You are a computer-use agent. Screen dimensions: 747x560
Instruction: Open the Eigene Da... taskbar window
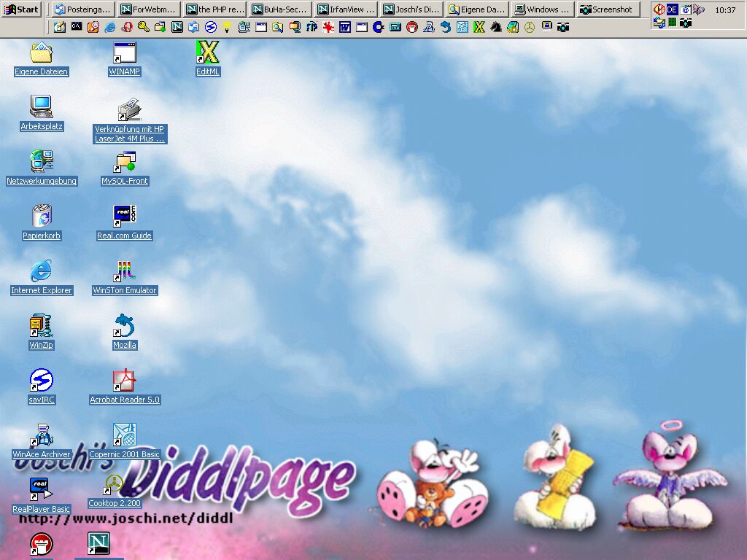(477, 9)
